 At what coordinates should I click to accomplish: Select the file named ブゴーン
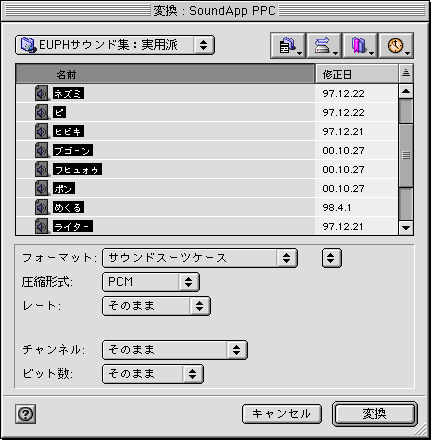coord(73,150)
